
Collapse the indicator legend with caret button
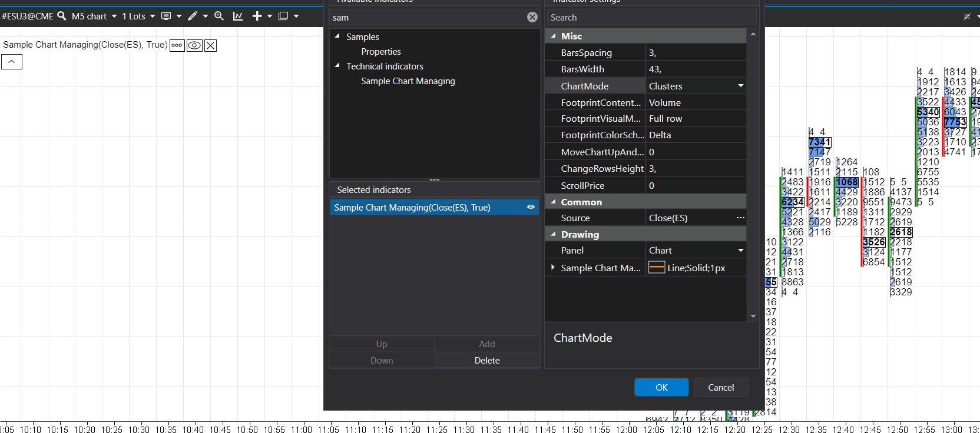point(12,62)
